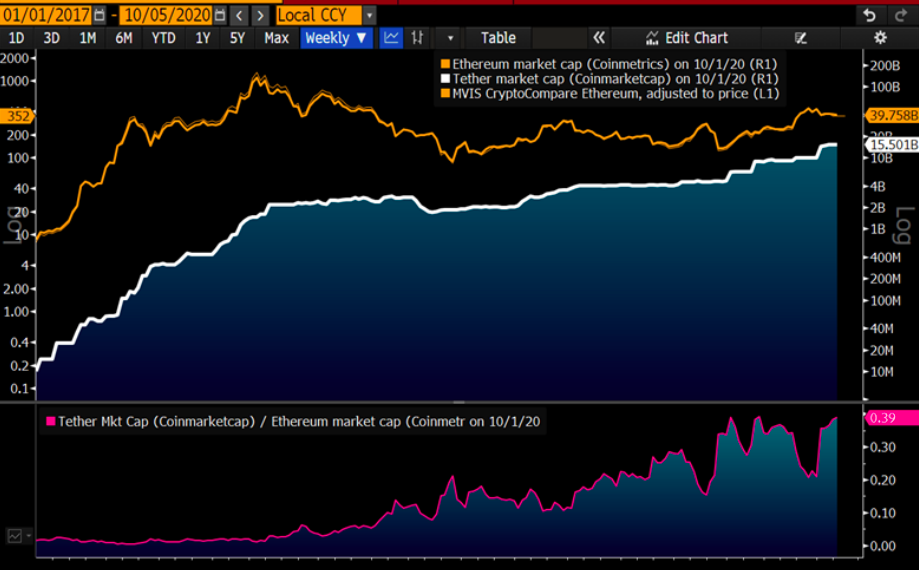919x570 pixels.
Task: Click the undo arrow icon
Action: [x=870, y=15]
